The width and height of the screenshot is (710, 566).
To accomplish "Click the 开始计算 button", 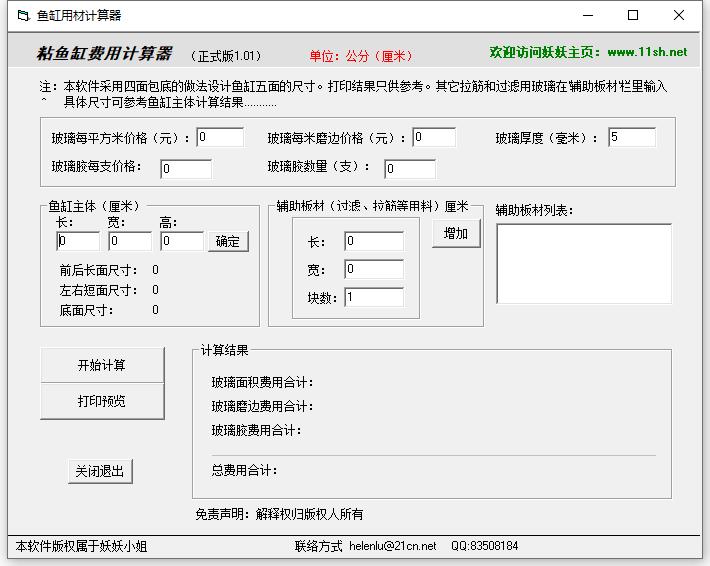I will (x=102, y=366).
